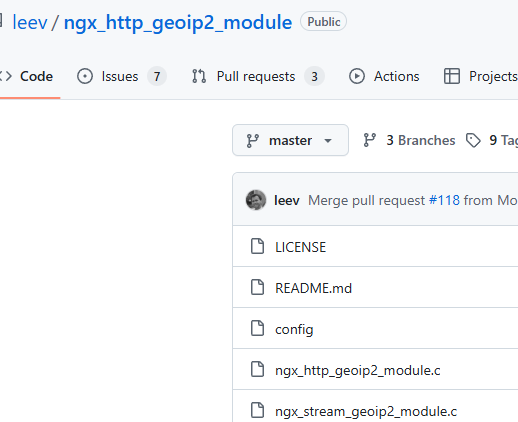518x422 pixels.
Task: Expand the master branch dropdown
Action: [290, 140]
